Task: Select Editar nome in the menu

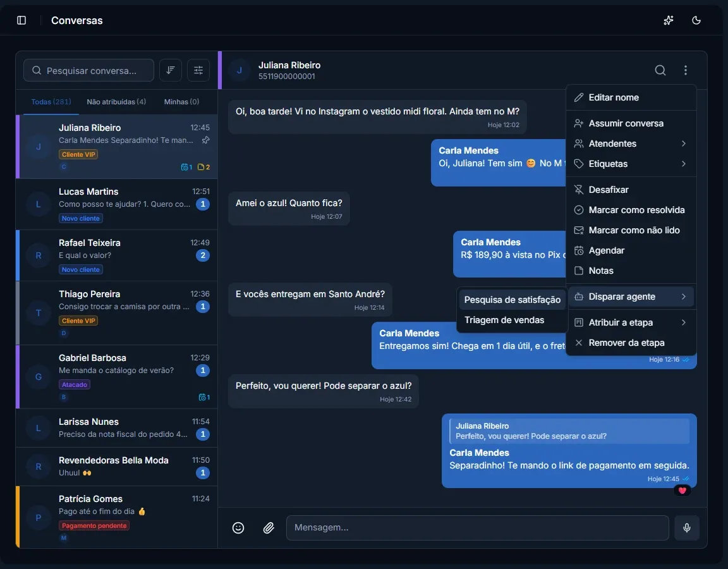Action: pos(631,97)
